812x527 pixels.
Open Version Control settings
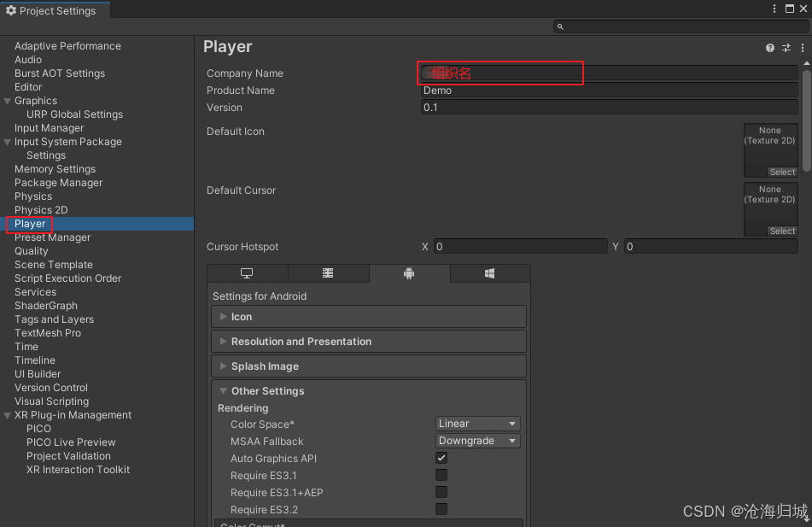(x=50, y=388)
